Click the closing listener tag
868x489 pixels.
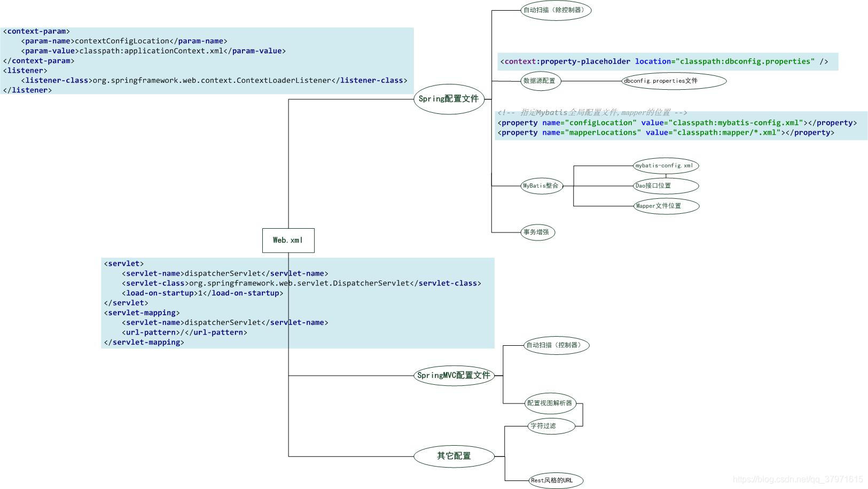click(x=28, y=90)
